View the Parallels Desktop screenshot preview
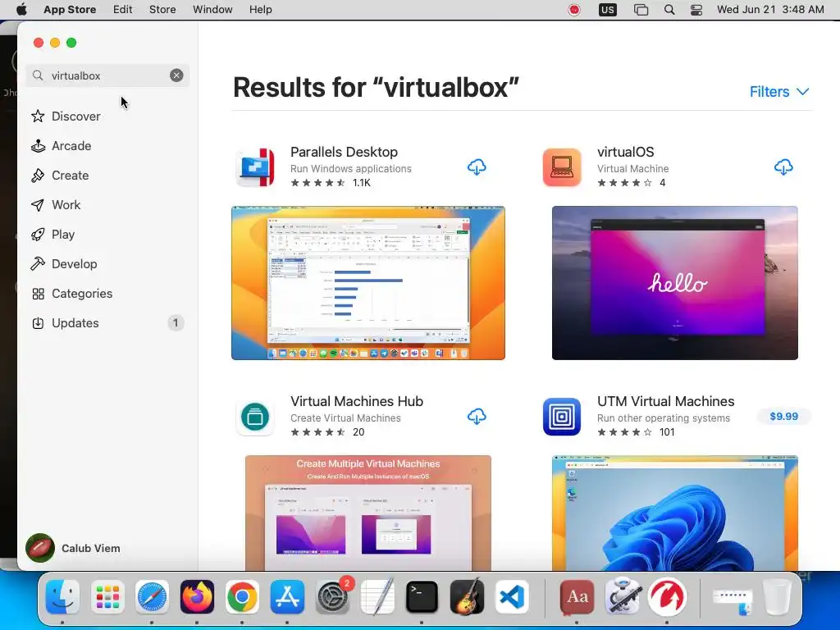Viewport: 840px width, 630px height. point(368,283)
